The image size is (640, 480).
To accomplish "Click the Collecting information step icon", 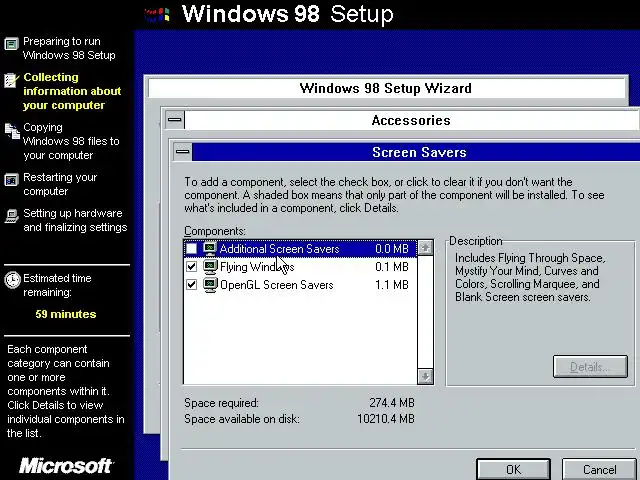I will pos(11,80).
